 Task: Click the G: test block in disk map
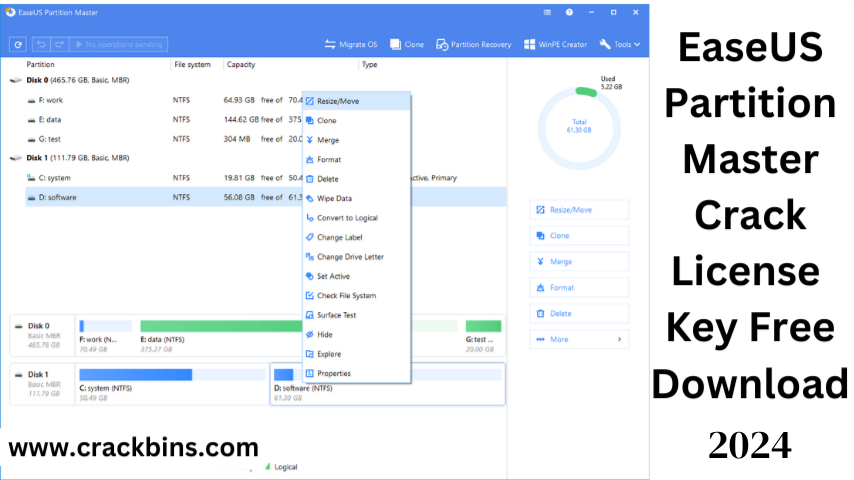[x=483, y=336]
